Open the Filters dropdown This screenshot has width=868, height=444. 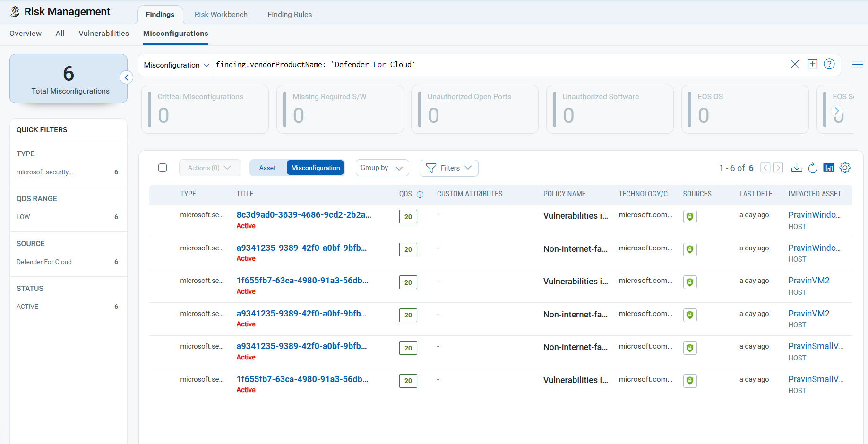tap(449, 168)
